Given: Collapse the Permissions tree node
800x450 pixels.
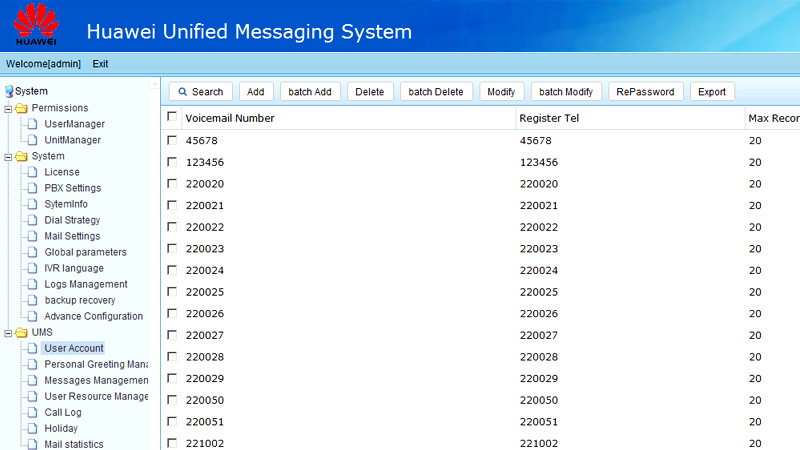Looking at the screenshot, I should (8, 109).
